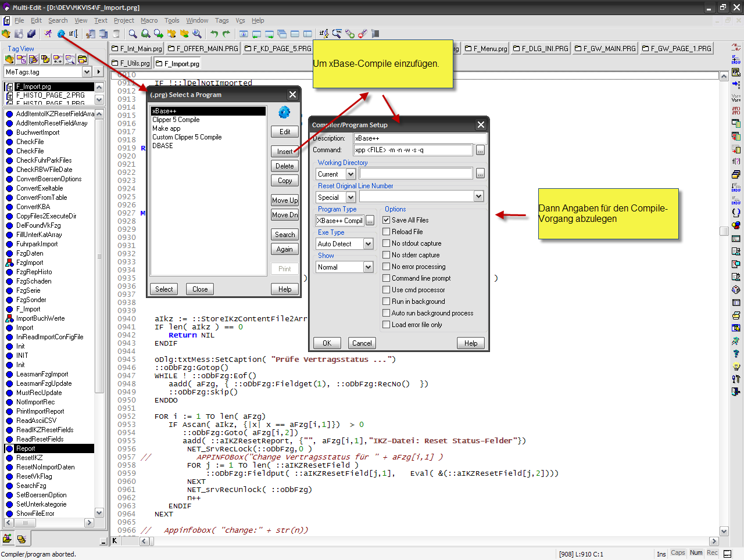
Task: Click the paste toolbar icon
Action: pyautogui.click(x=116, y=34)
